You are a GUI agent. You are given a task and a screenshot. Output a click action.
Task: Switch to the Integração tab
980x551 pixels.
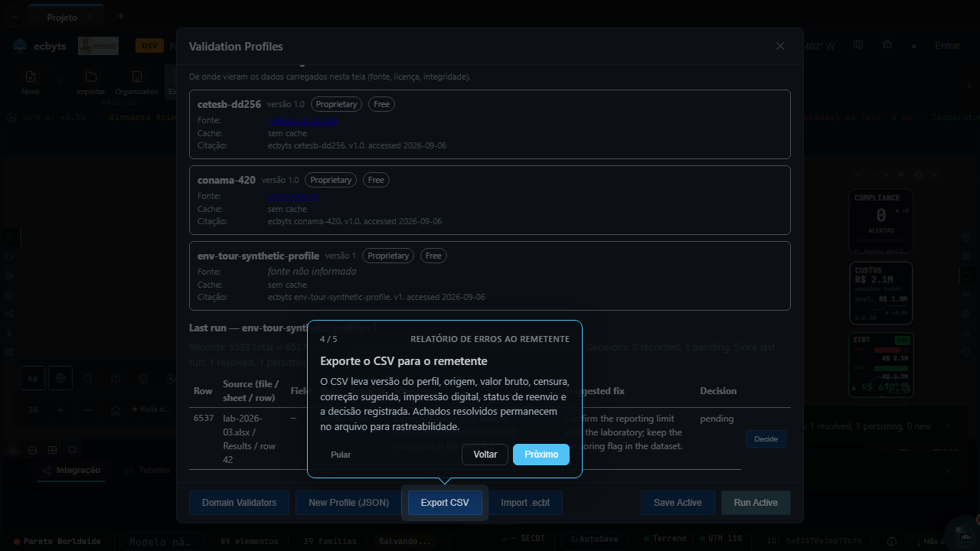click(71, 471)
